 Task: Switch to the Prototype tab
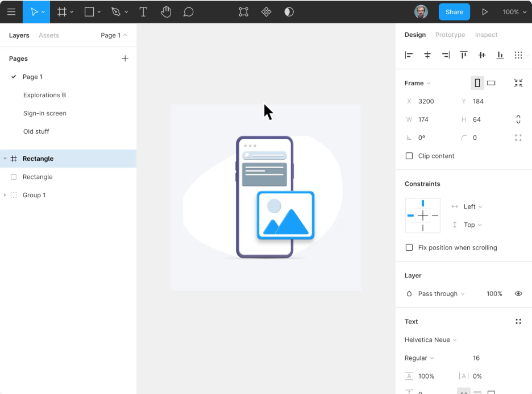450,35
